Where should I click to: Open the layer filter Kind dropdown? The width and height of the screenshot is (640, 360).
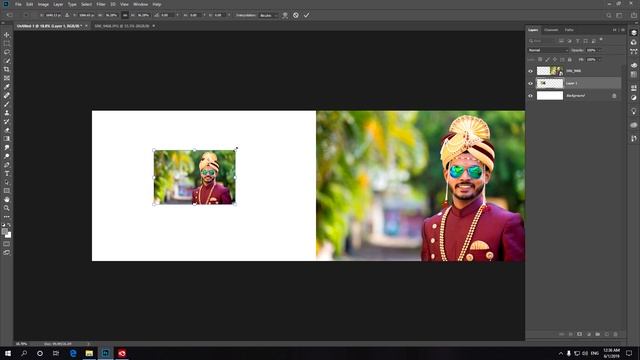point(541,41)
